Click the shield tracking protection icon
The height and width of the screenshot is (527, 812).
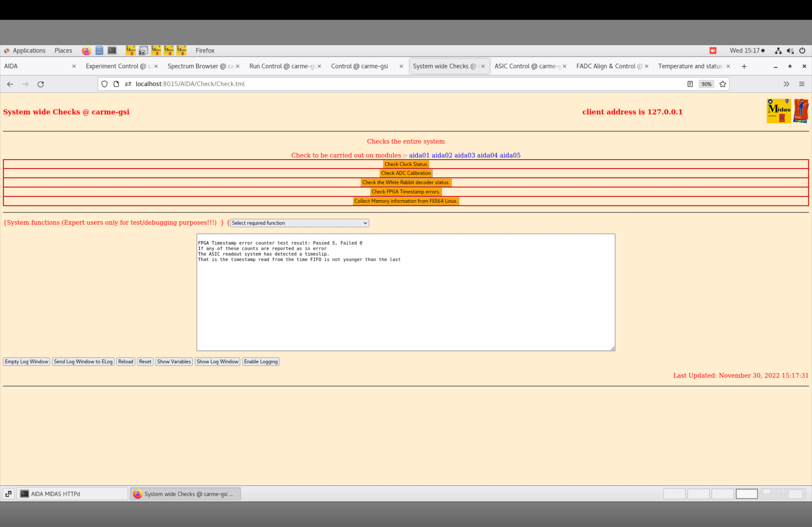coord(104,84)
